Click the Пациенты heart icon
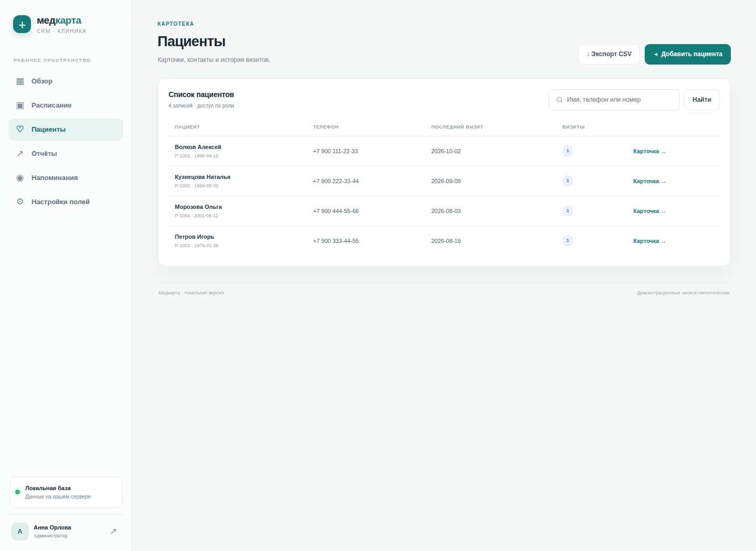 pos(20,130)
